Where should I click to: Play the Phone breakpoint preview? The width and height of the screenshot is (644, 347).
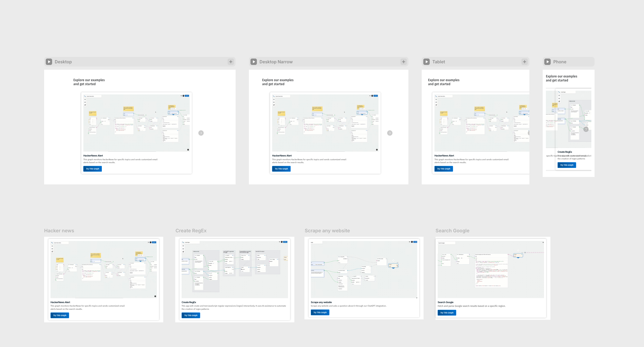tap(547, 62)
